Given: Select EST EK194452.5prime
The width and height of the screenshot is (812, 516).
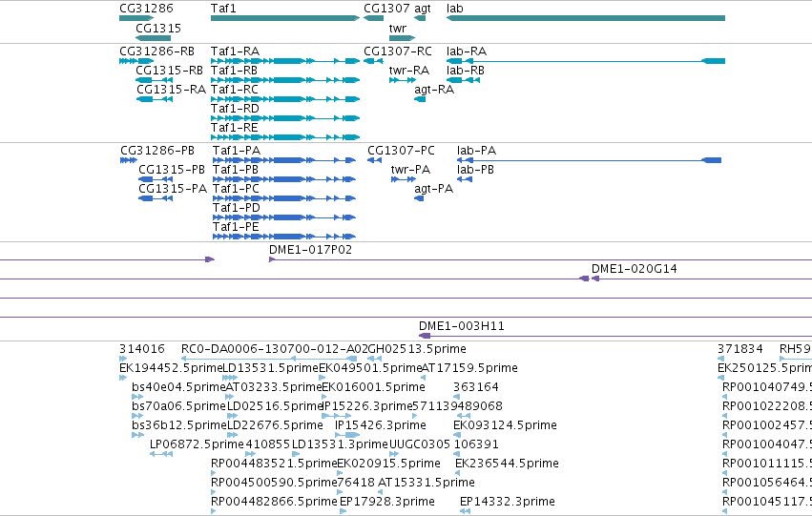Looking at the screenshot, I should [x=171, y=368].
